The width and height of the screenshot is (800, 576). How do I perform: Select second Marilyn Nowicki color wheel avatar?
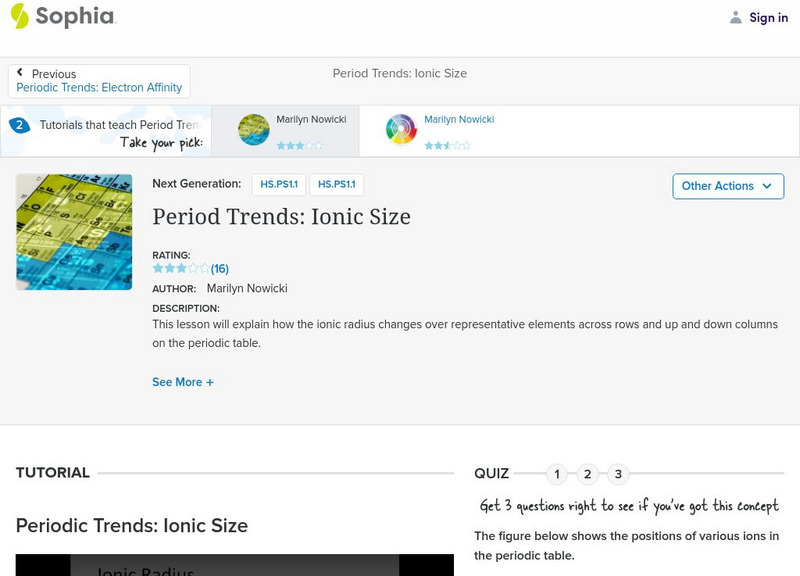[401, 130]
